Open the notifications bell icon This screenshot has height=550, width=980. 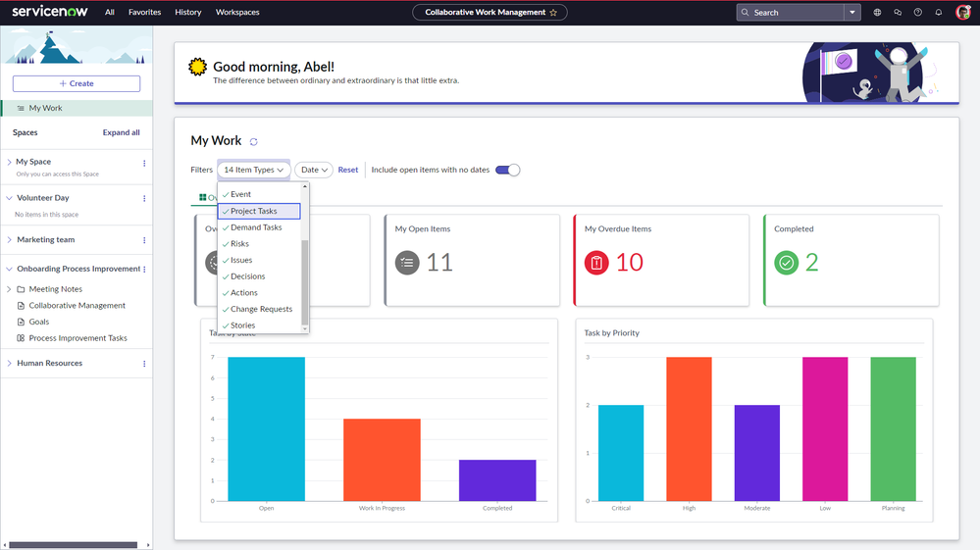click(938, 13)
